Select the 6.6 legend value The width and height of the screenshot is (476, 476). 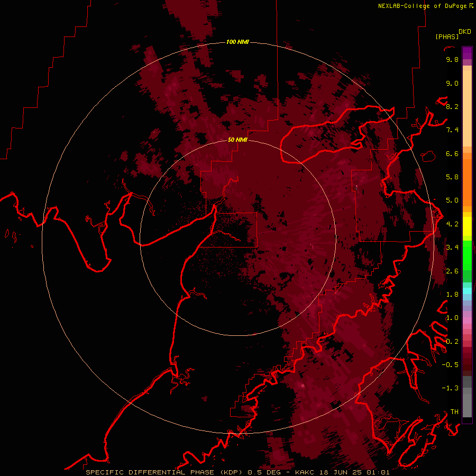tap(452, 153)
